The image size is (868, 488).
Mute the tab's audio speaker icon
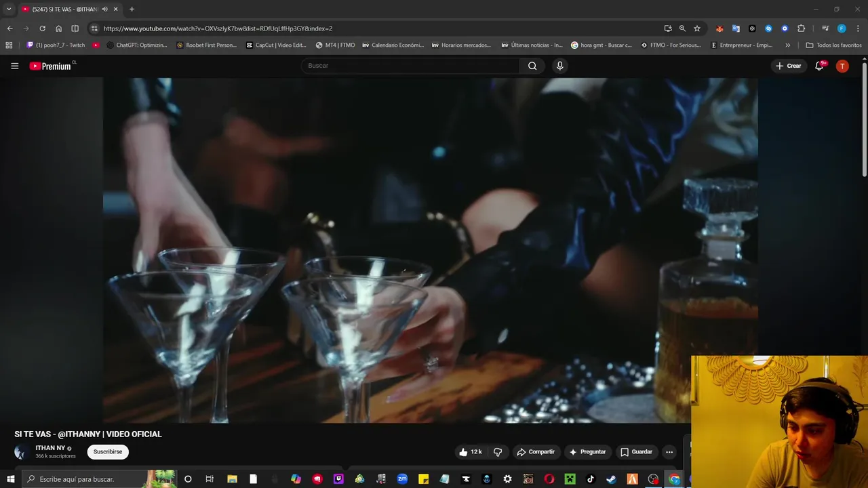[x=104, y=9]
